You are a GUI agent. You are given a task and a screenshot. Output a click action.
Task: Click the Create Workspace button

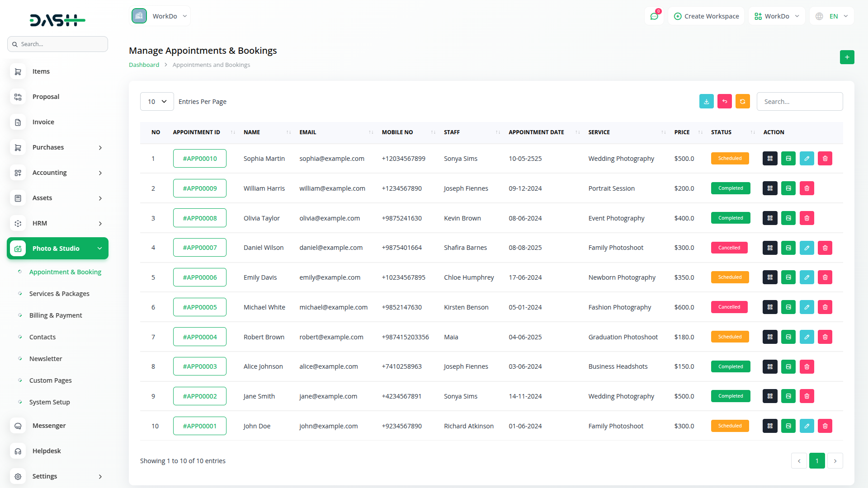[706, 16]
